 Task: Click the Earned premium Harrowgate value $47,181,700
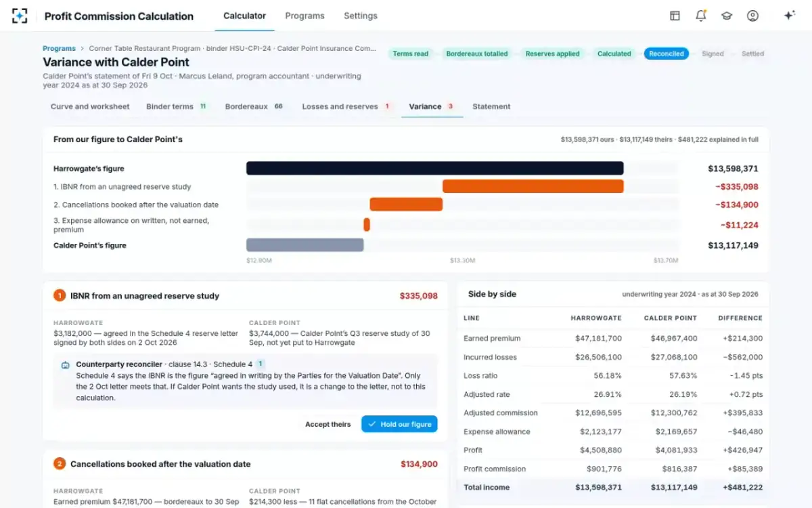(x=598, y=339)
